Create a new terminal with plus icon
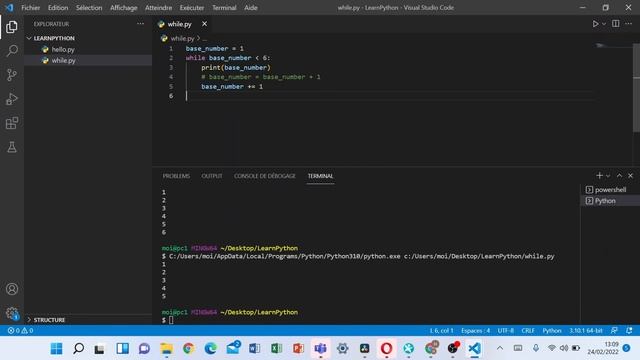The width and height of the screenshot is (640, 360). point(599,176)
